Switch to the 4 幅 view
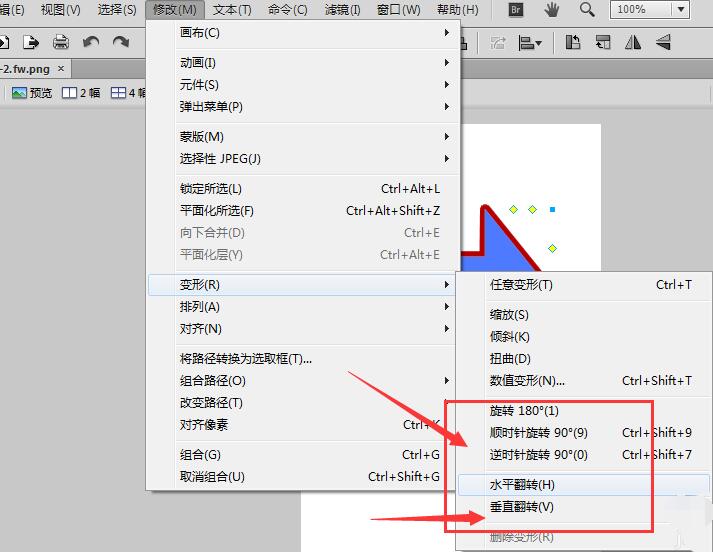 point(128,93)
